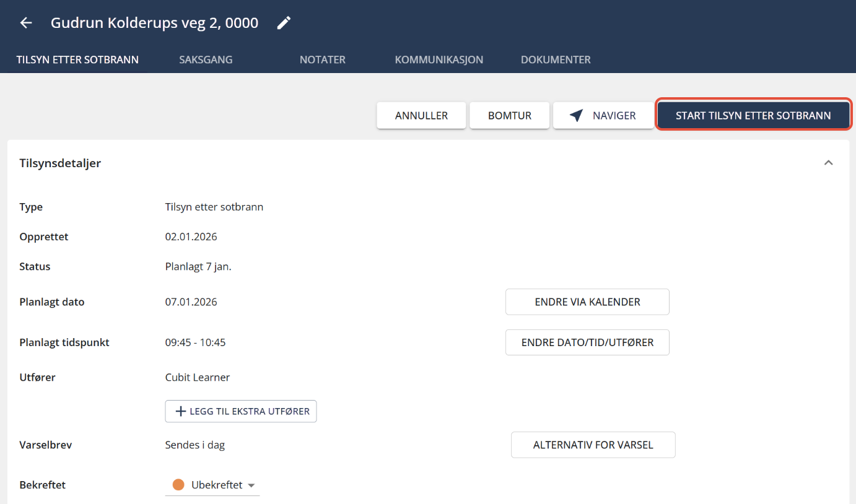Open the SAKSGANG tab
The width and height of the screenshot is (856, 504).
pos(206,60)
